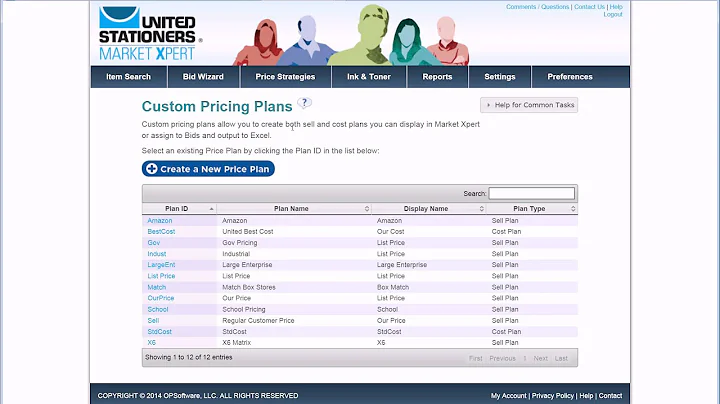Screen dimensions: 720x404
Task: Open the Reports menu
Action: pyautogui.click(x=437, y=77)
